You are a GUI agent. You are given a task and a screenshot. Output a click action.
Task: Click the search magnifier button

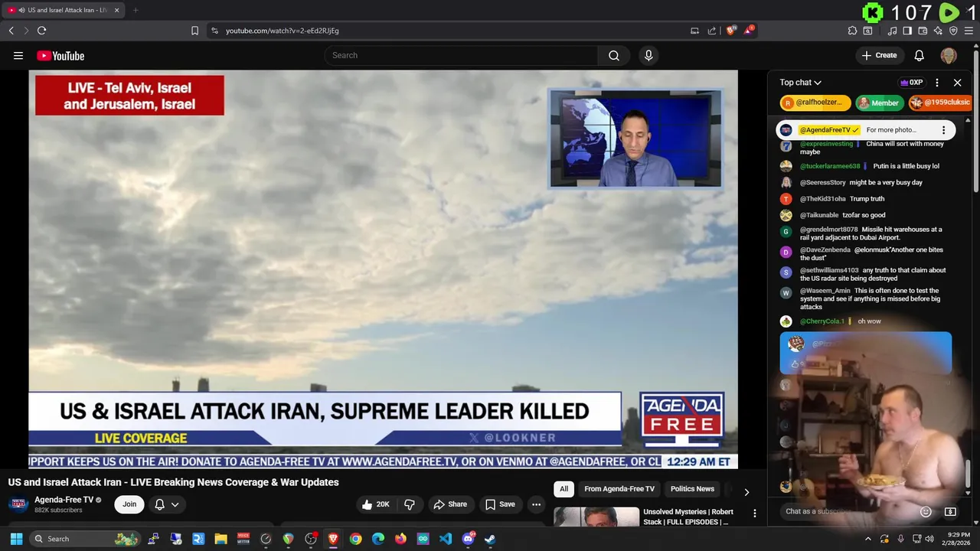pos(614,55)
